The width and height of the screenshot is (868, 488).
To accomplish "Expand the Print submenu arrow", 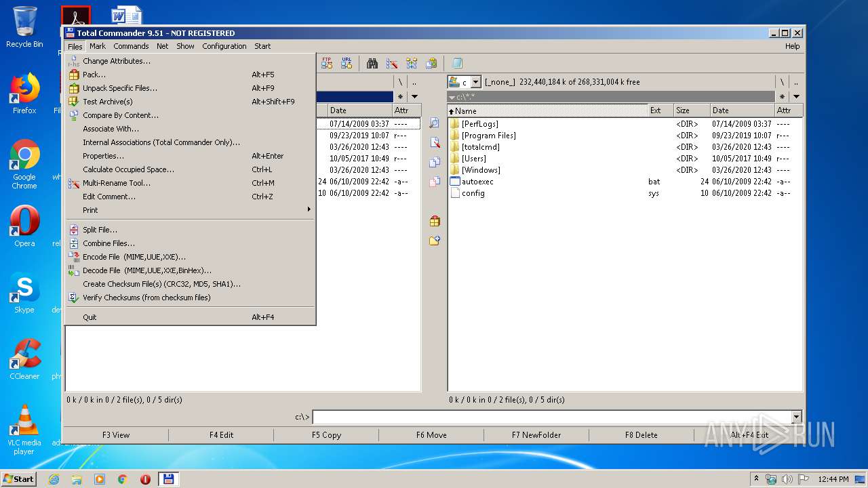I will pos(309,209).
